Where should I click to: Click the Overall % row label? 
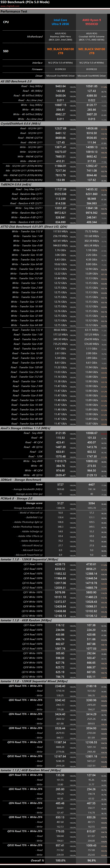[37, 860]
